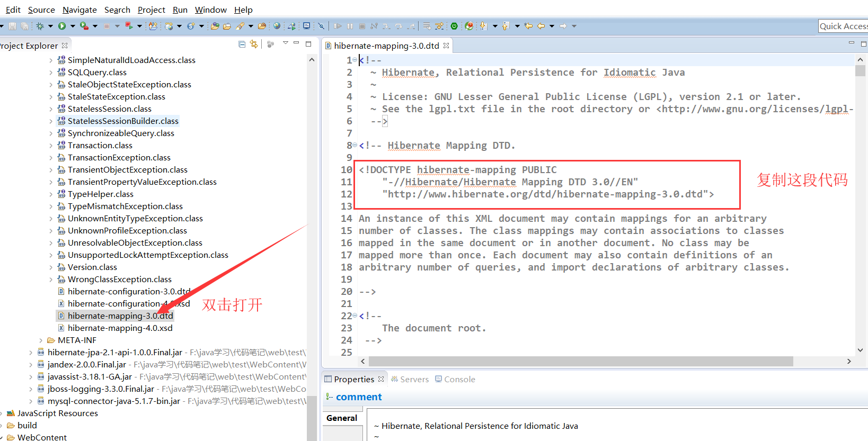Click the Next Annotation icon
Image resolution: width=868 pixels, height=441 pixels.
(x=483, y=26)
